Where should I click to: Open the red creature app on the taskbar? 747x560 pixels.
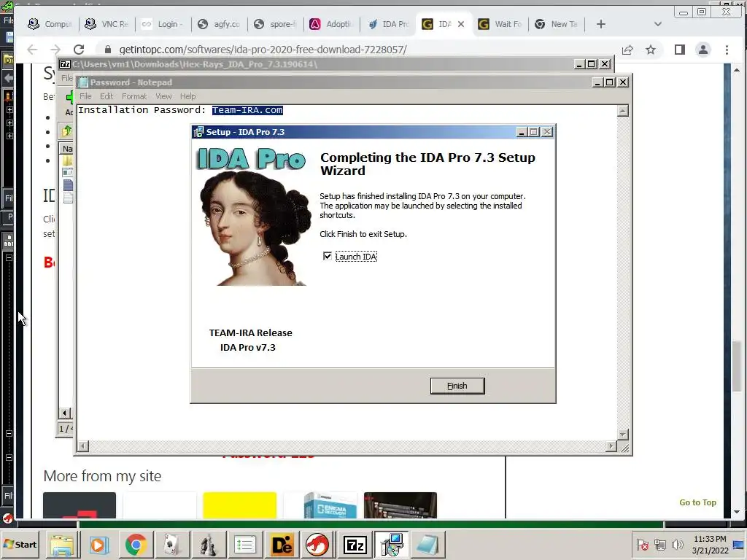[317, 545]
